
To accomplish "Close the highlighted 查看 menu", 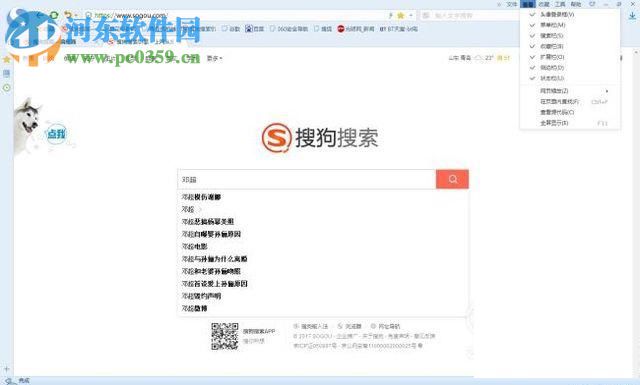I will pyautogui.click(x=528, y=4).
